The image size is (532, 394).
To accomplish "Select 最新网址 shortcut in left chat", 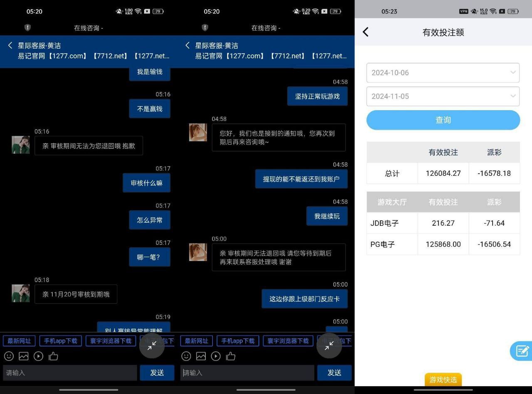I will [19, 341].
